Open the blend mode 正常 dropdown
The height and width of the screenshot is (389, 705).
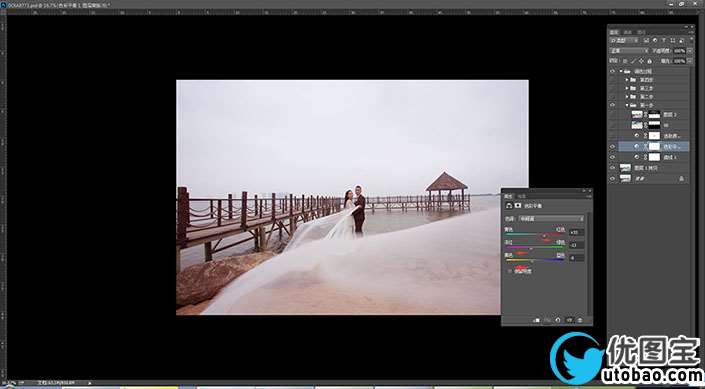point(629,50)
